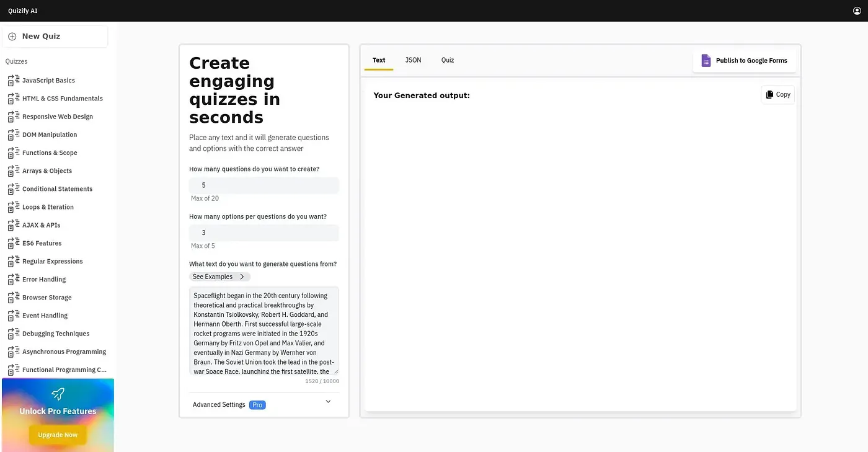
Task: Click the quiz icon next to Responsive Web Design
Action: tap(14, 117)
